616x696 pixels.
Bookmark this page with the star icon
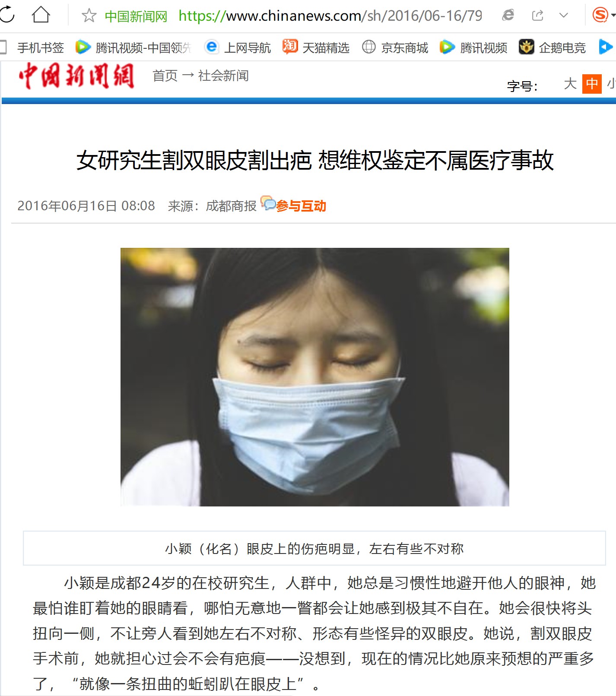coord(89,16)
